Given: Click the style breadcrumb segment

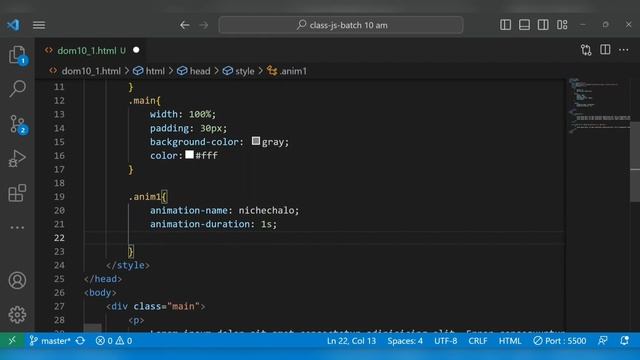Looking at the screenshot, I should point(244,71).
